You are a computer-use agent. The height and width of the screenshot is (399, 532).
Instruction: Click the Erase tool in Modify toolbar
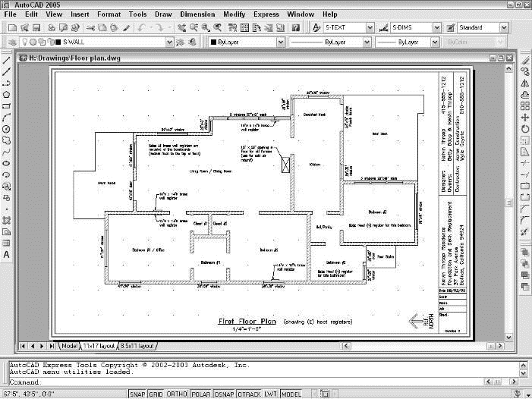click(x=525, y=61)
